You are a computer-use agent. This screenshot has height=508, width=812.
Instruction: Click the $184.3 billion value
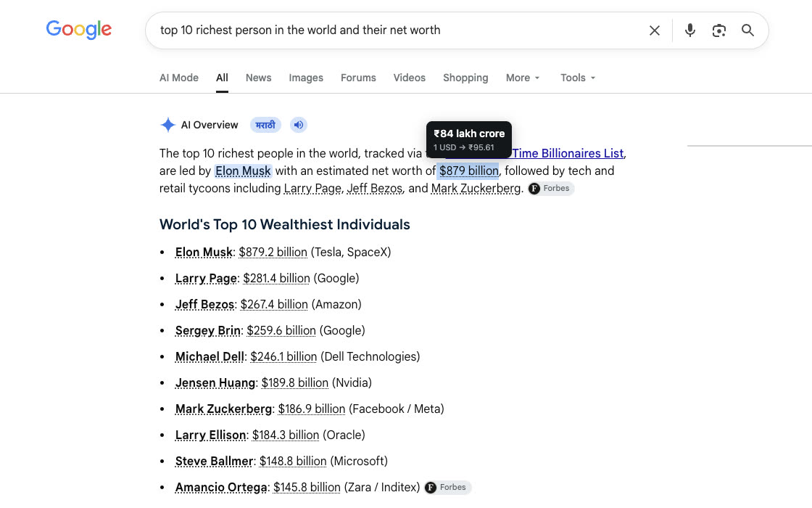(286, 435)
